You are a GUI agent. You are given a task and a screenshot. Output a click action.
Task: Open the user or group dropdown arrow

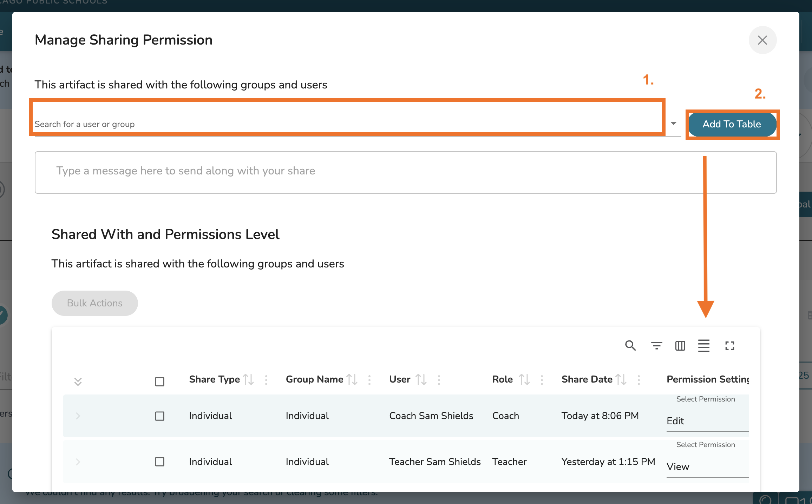[673, 124]
